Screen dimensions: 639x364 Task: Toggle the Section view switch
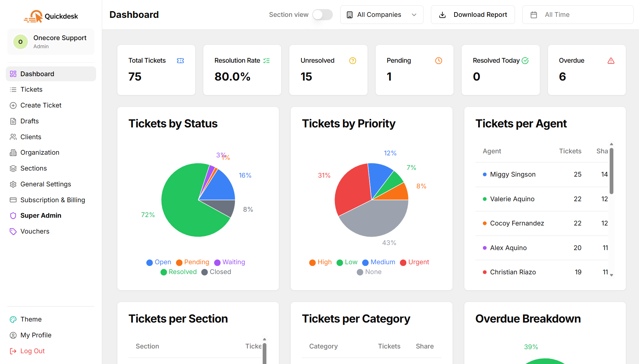point(322,15)
